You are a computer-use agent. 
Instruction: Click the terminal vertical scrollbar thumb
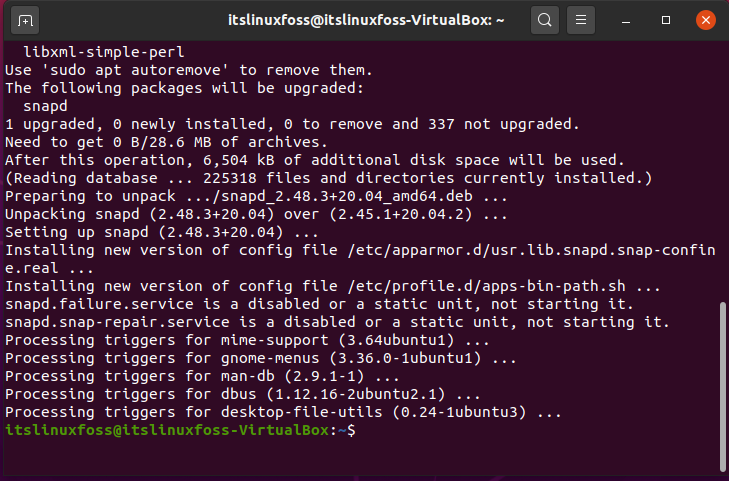722,386
